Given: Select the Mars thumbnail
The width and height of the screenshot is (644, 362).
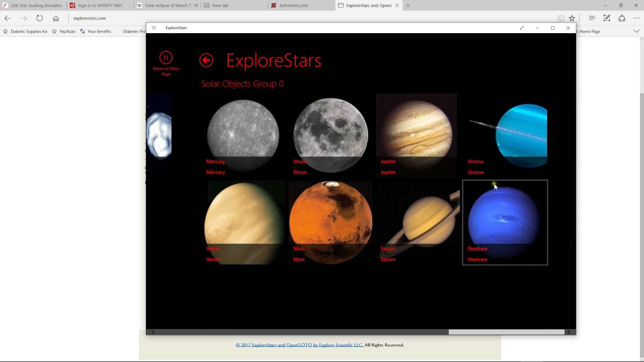Looking at the screenshot, I should (x=331, y=223).
